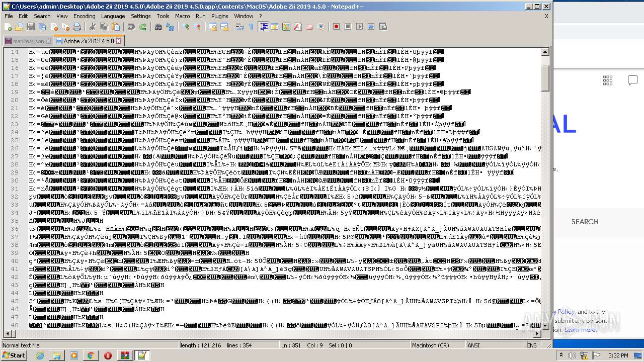Click the Paste clipboard icon
The width and height of the screenshot is (644, 362).
pos(116,27)
